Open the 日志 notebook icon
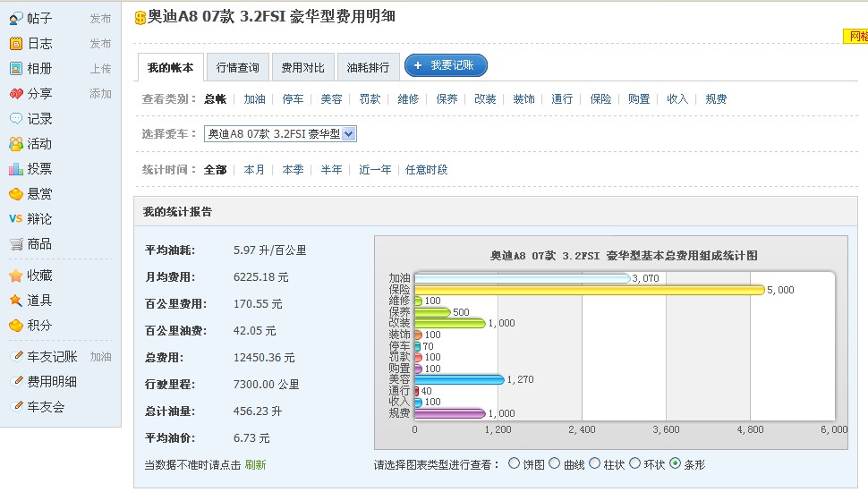Viewport: 868px width, 492px height. pyautogui.click(x=16, y=43)
